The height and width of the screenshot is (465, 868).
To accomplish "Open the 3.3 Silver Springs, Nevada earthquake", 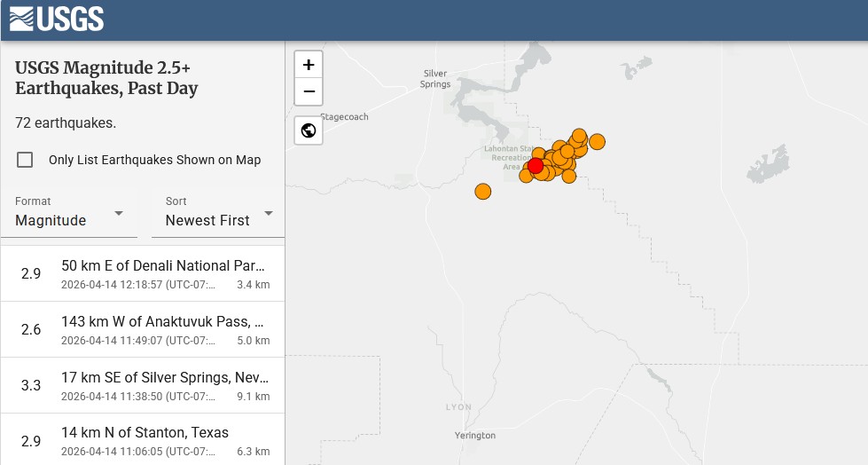I will pyautogui.click(x=143, y=385).
